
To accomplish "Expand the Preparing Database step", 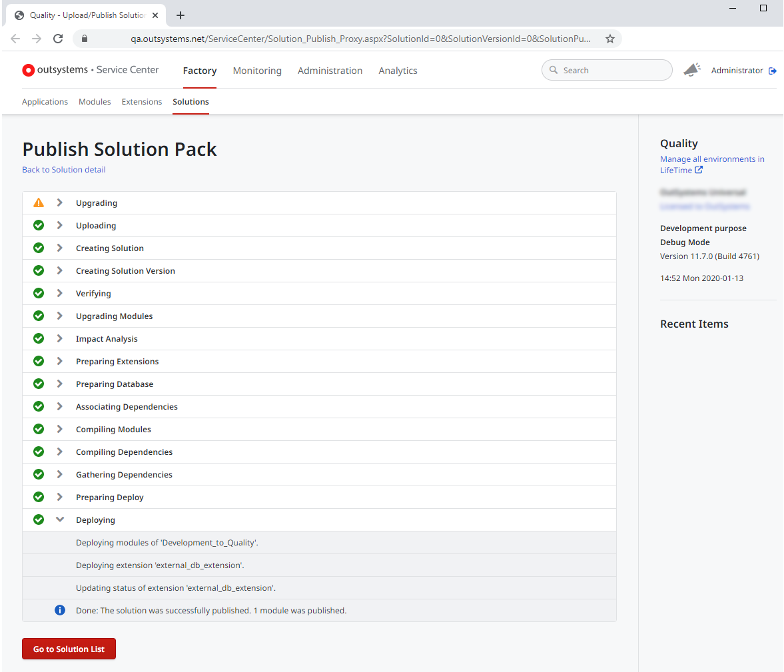I will (60, 384).
